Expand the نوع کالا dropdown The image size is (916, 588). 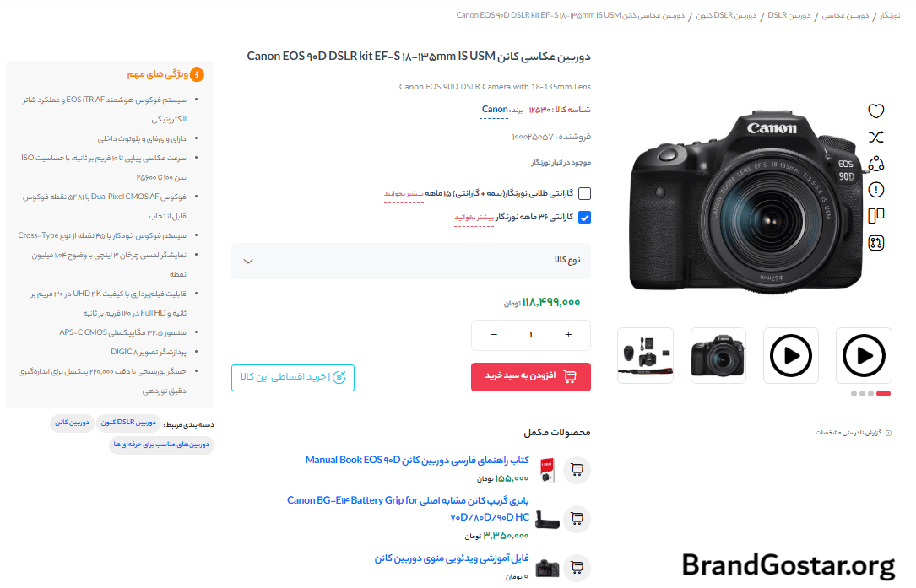[x=410, y=261]
